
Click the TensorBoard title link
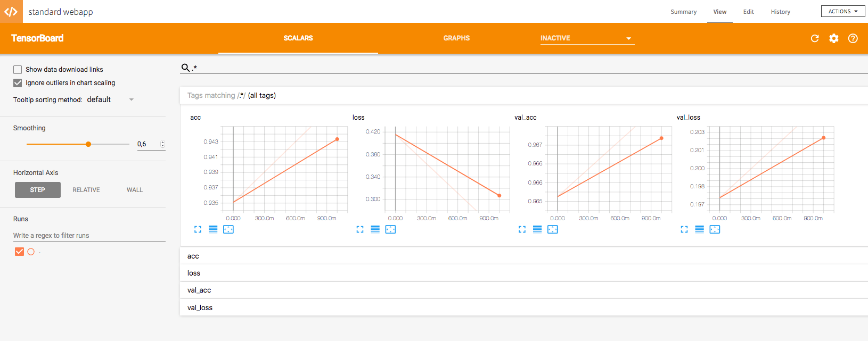37,38
